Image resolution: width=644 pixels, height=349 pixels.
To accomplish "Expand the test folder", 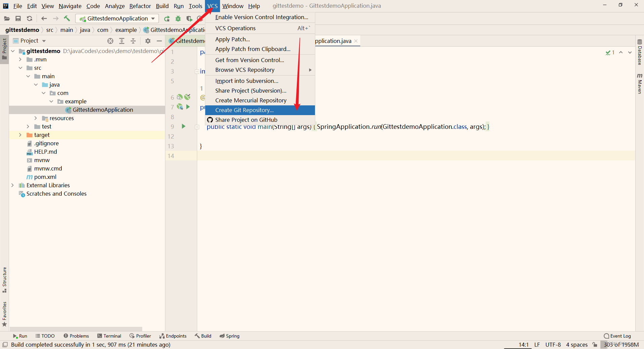I will click(28, 127).
